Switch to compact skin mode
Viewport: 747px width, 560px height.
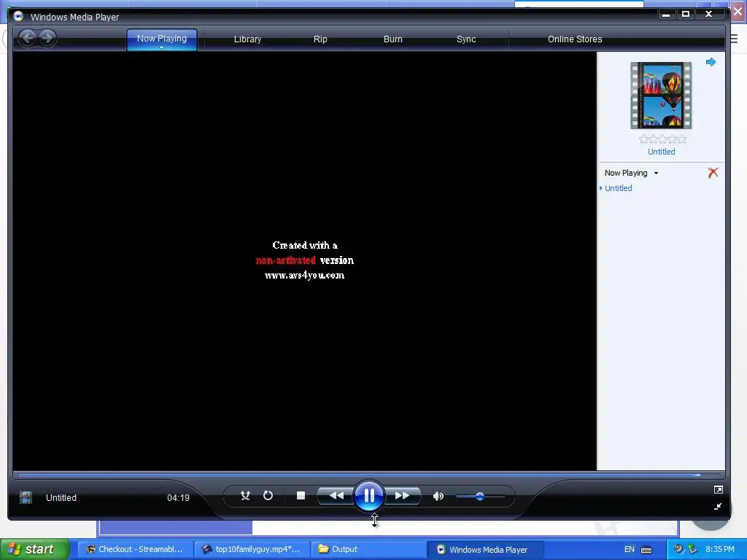tap(719, 506)
